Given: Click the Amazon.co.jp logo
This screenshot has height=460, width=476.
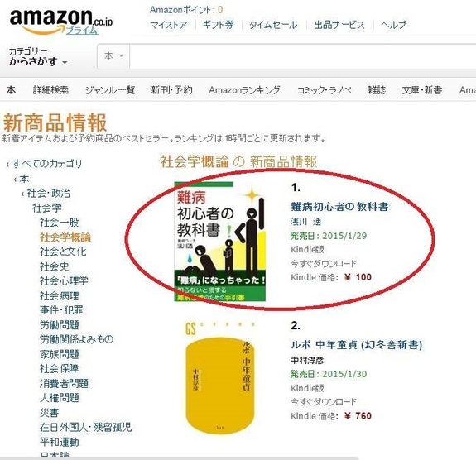Looking at the screenshot, I should [60, 20].
